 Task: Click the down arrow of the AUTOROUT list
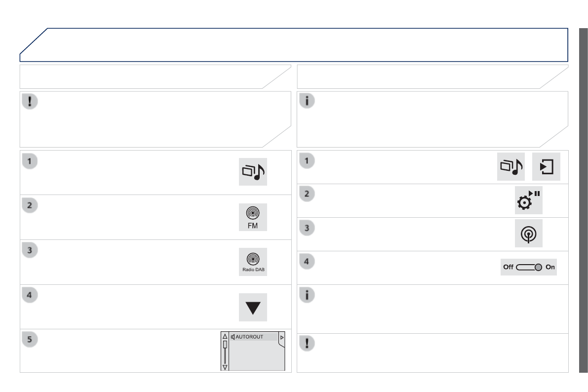[225, 367]
